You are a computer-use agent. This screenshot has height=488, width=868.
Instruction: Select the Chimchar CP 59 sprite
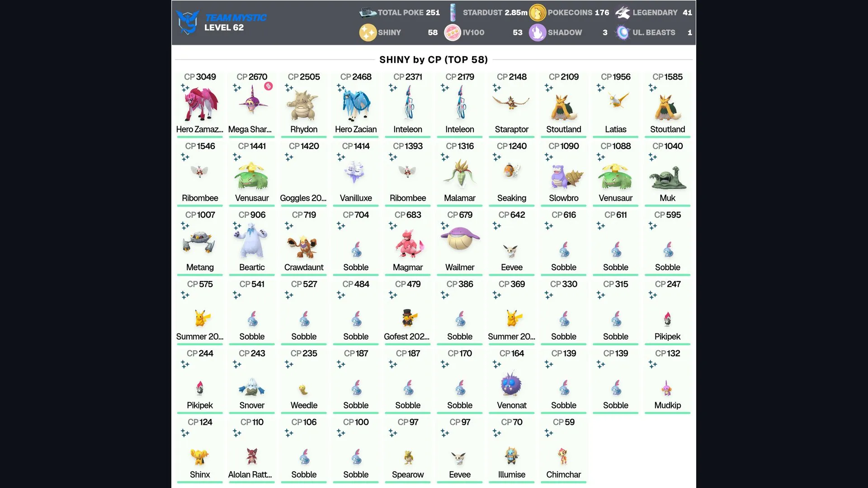563,456
